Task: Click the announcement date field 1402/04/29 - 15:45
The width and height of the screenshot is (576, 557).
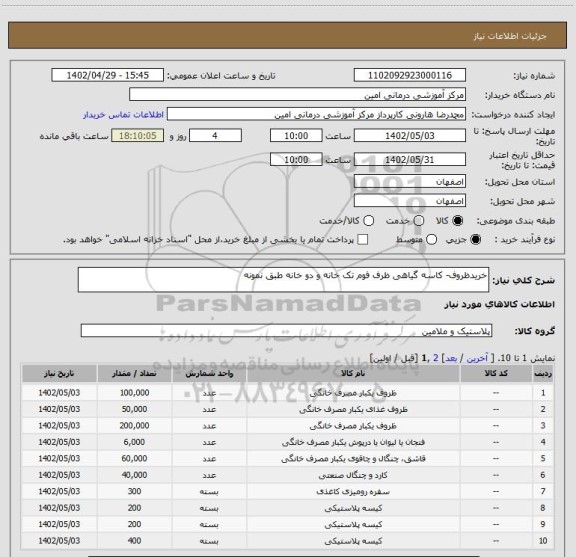Action: coord(108,75)
